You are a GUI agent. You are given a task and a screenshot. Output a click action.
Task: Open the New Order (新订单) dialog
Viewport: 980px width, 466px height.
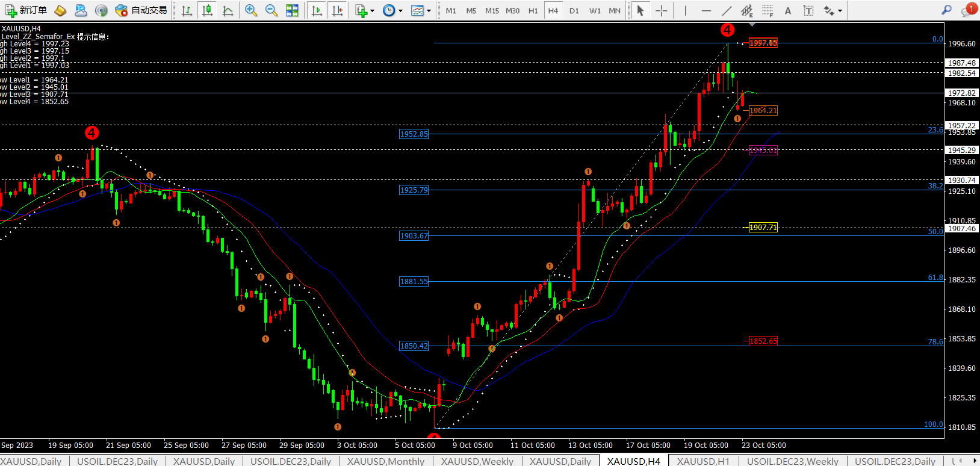click(26, 10)
